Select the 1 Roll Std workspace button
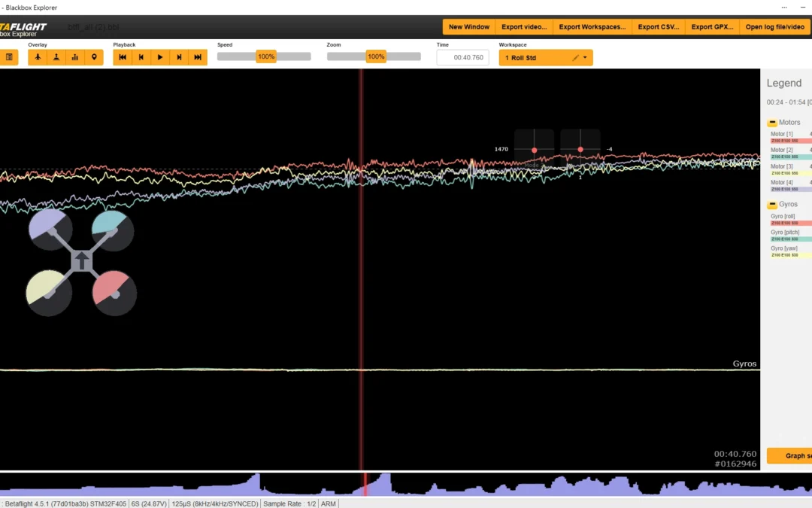The width and height of the screenshot is (812, 508). coord(546,57)
